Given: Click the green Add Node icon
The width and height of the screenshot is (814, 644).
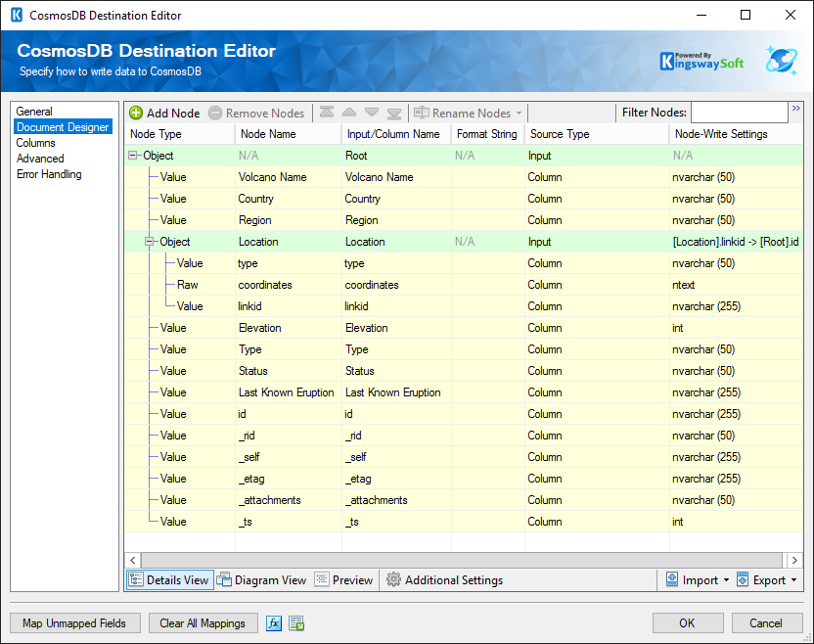Looking at the screenshot, I should pyautogui.click(x=136, y=113).
